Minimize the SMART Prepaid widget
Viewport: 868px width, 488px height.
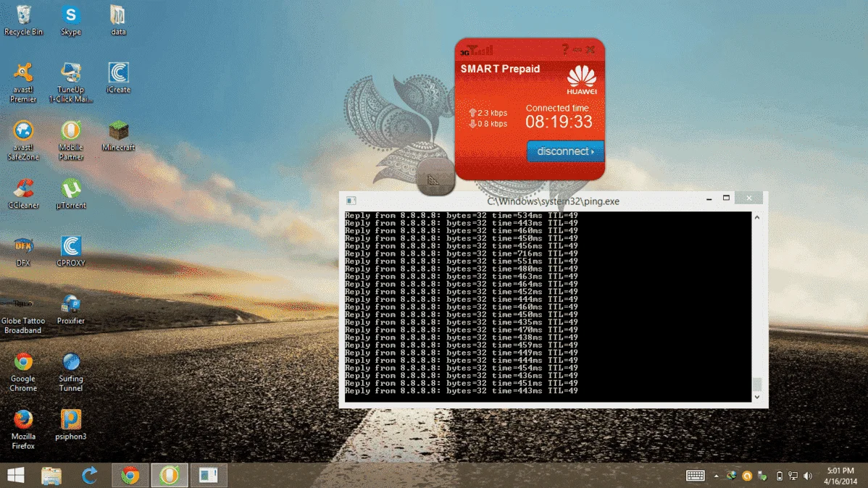(577, 50)
